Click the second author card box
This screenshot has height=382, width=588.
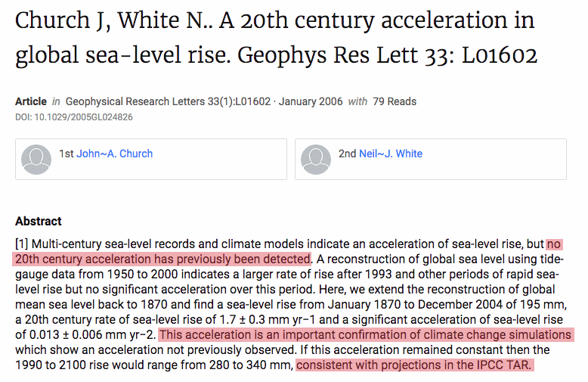pos(431,159)
